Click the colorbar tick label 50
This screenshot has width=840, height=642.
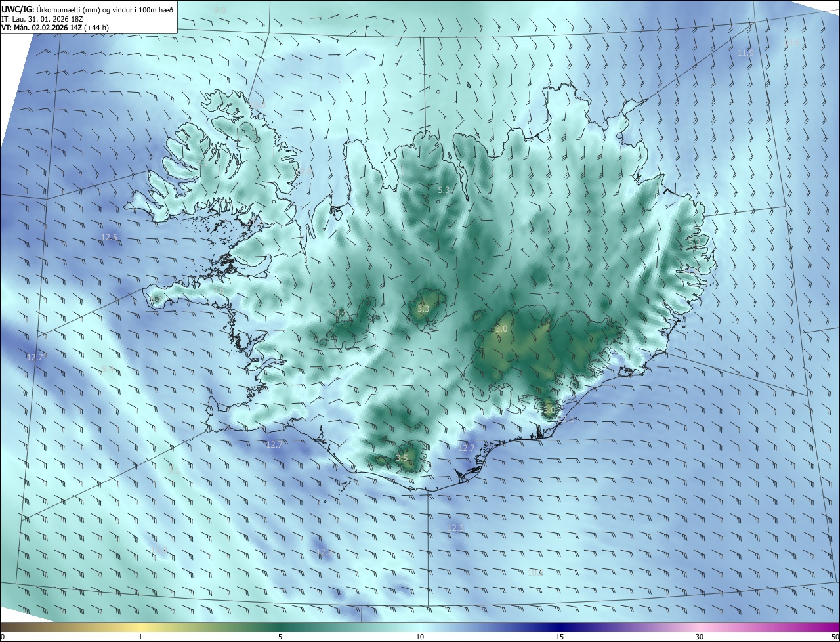tap(835, 637)
